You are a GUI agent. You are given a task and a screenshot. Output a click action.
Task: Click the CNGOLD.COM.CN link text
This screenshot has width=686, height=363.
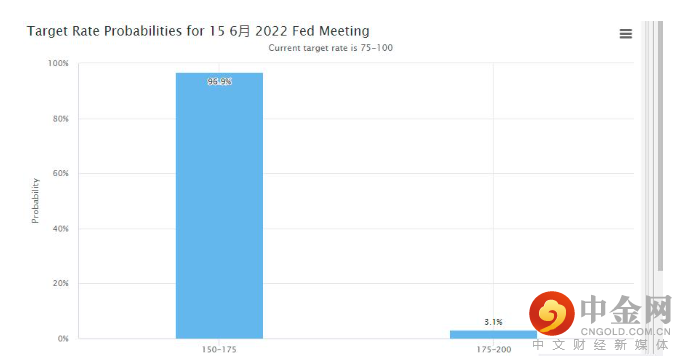click(626, 332)
